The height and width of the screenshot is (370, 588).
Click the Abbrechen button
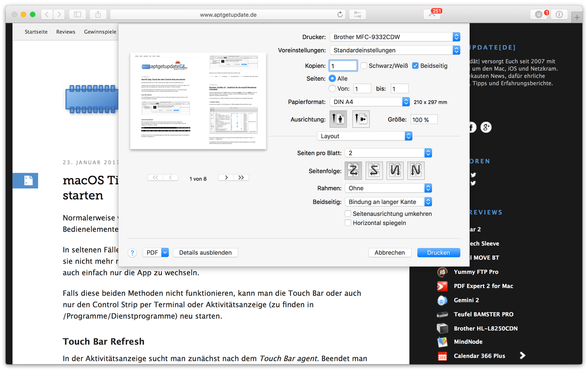click(390, 253)
